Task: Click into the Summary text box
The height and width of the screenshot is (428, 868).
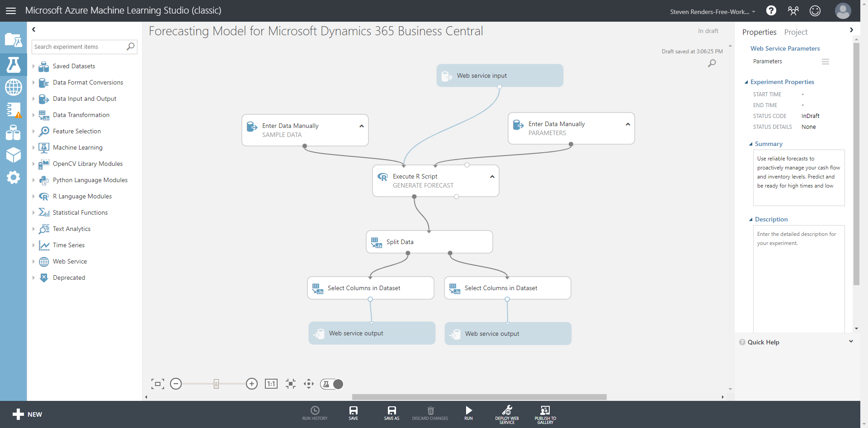Action: tap(799, 178)
